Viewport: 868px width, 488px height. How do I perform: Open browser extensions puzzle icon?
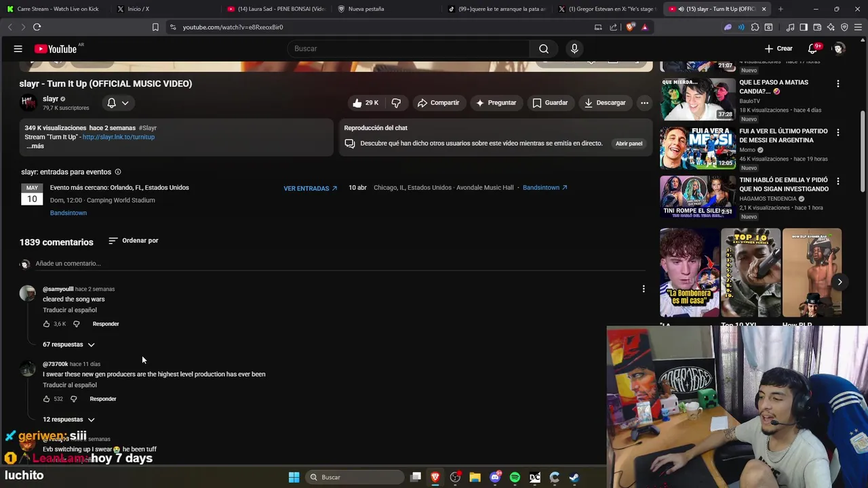pyautogui.click(x=755, y=27)
